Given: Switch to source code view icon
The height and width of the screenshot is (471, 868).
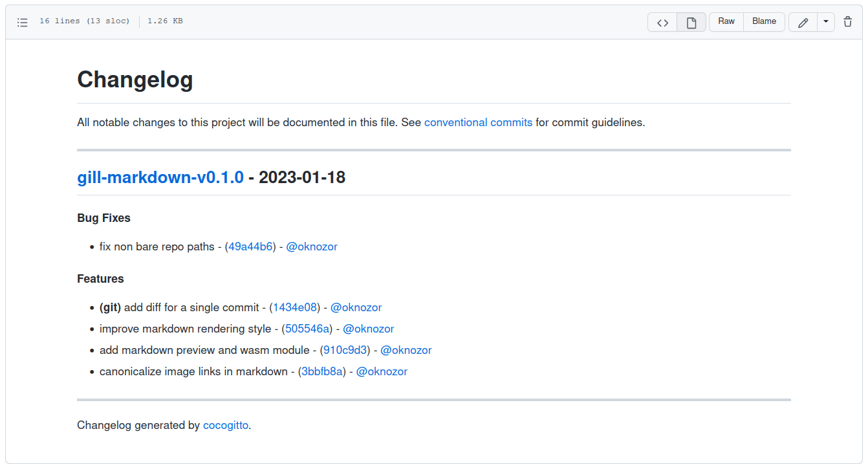Looking at the screenshot, I should click(662, 22).
